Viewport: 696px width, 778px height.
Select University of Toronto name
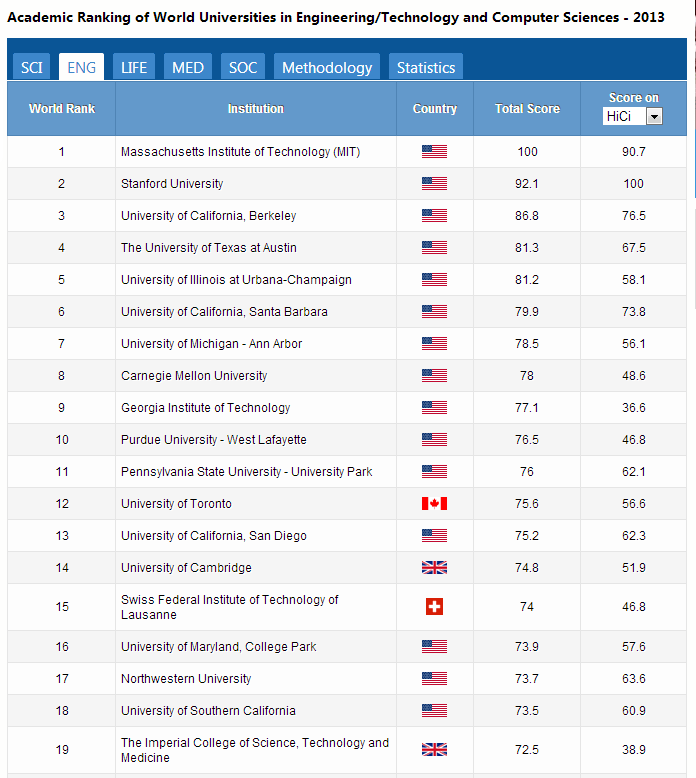click(176, 504)
